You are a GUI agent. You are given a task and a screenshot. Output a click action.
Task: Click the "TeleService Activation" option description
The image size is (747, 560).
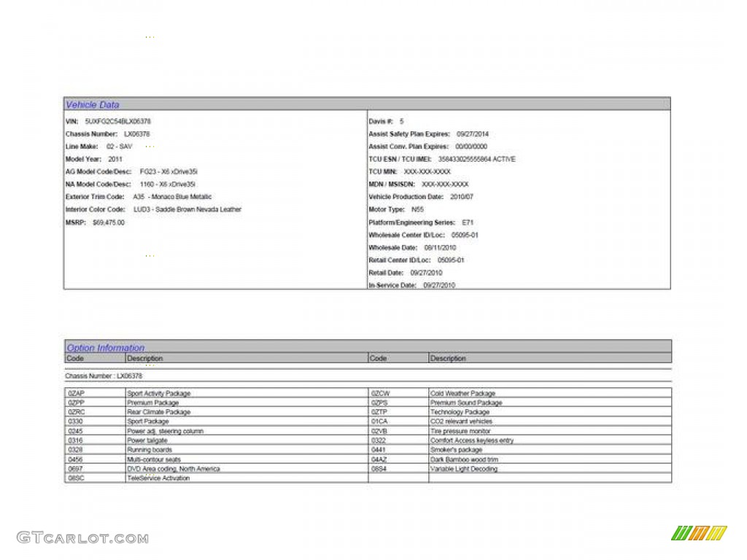coord(158,478)
